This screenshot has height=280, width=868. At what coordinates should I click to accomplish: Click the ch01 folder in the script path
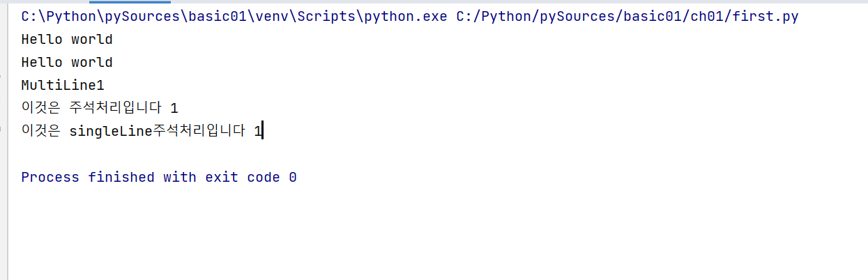707,17
